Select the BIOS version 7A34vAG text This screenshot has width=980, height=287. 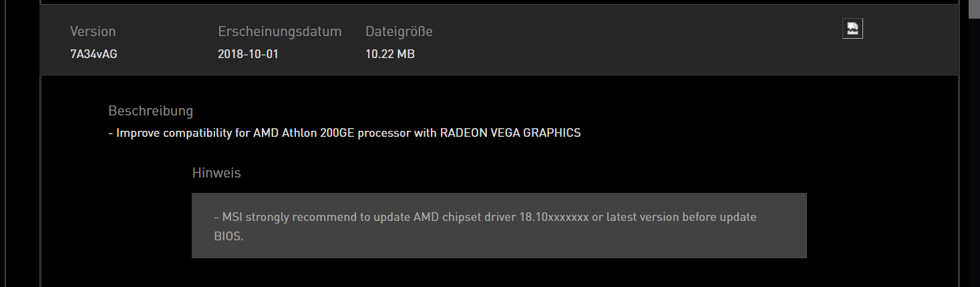pyautogui.click(x=94, y=54)
